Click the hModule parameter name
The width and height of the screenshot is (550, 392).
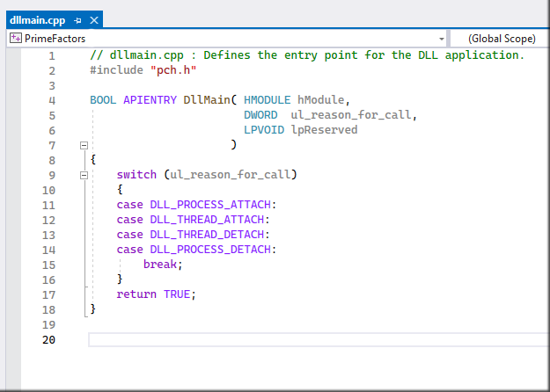click(320, 100)
